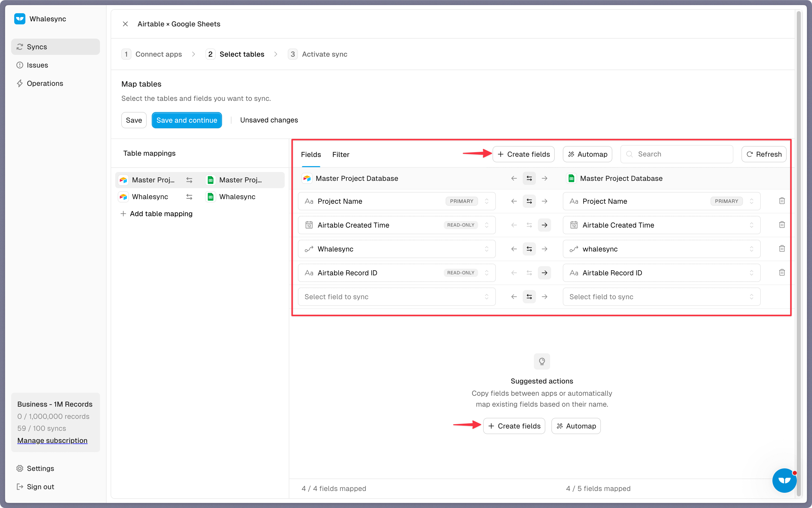
Task: Set empty field row to sync left only
Action: click(514, 297)
